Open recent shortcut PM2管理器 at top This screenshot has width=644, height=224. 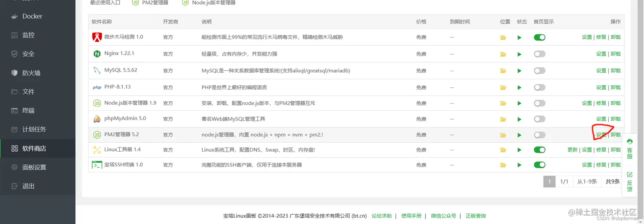tap(150, 3)
